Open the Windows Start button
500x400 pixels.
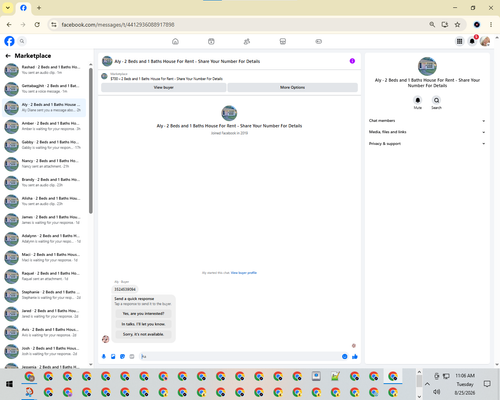click(x=9, y=384)
